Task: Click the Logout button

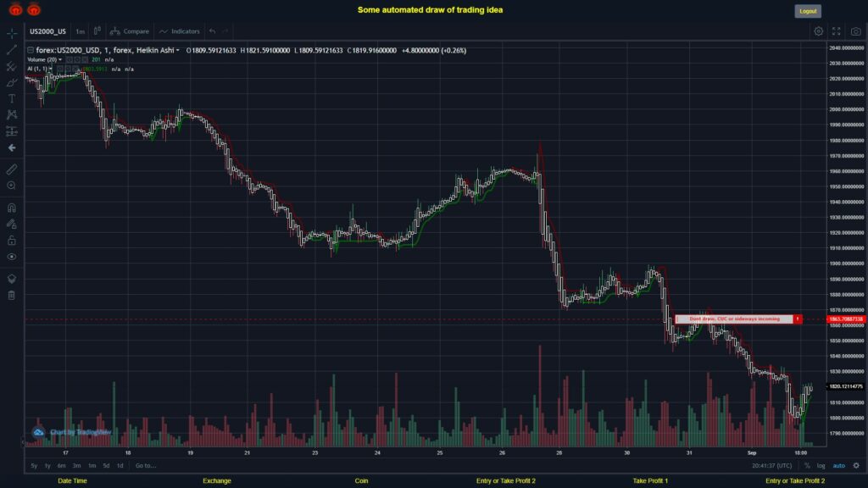Action: (x=808, y=11)
